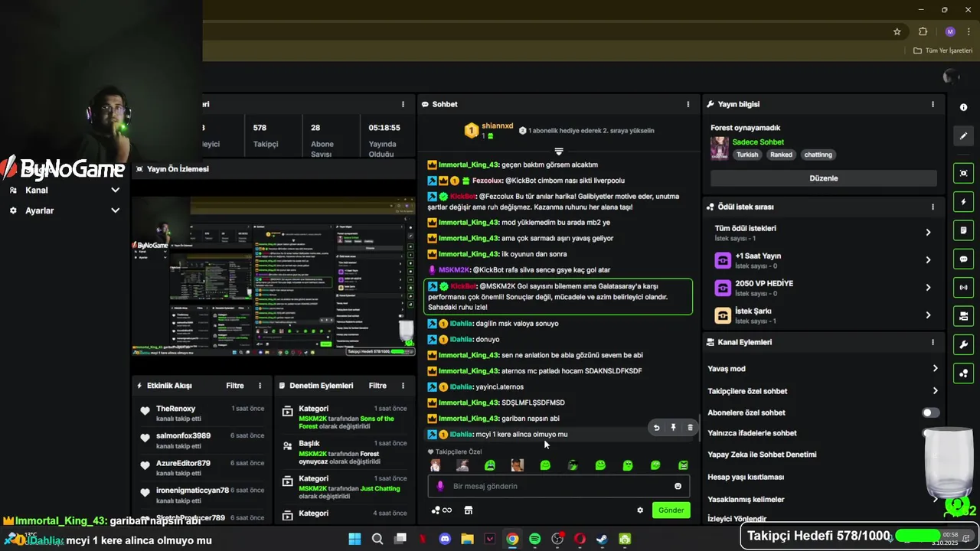The width and height of the screenshot is (980, 551).
Task: Open chat settings gear beside Gönder
Action: click(640, 510)
